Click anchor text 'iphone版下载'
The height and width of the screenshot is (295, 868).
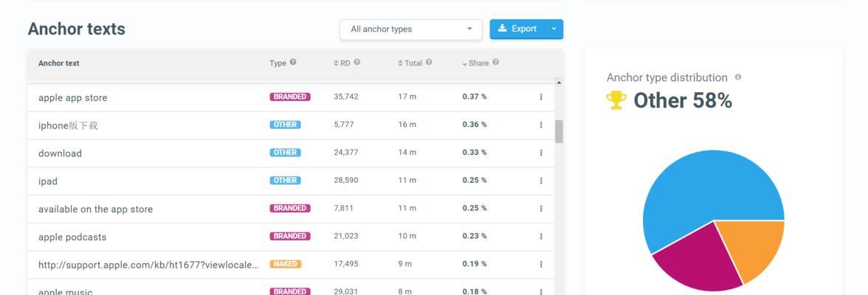click(x=68, y=125)
